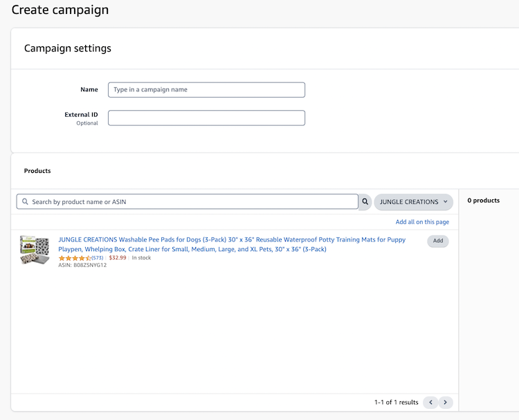519x420 pixels.
Task: Click the 1-1 of 1 results text
Action: pyautogui.click(x=397, y=402)
